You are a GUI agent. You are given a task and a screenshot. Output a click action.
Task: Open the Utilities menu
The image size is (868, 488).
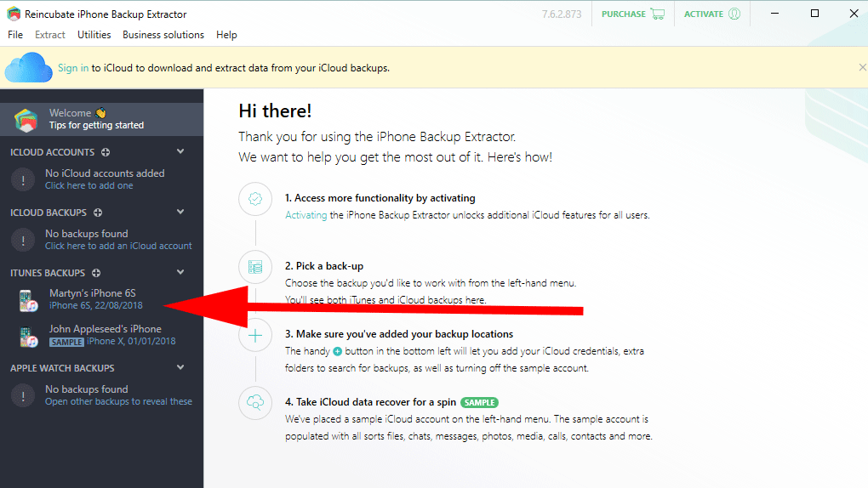pyautogui.click(x=94, y=35)
